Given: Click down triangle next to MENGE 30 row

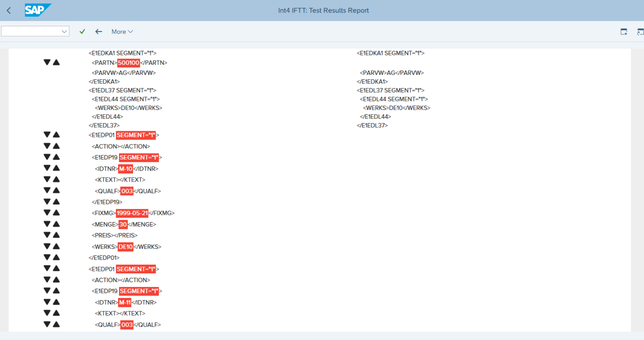Looking at the screenshot, I should (x=47, y=224).
